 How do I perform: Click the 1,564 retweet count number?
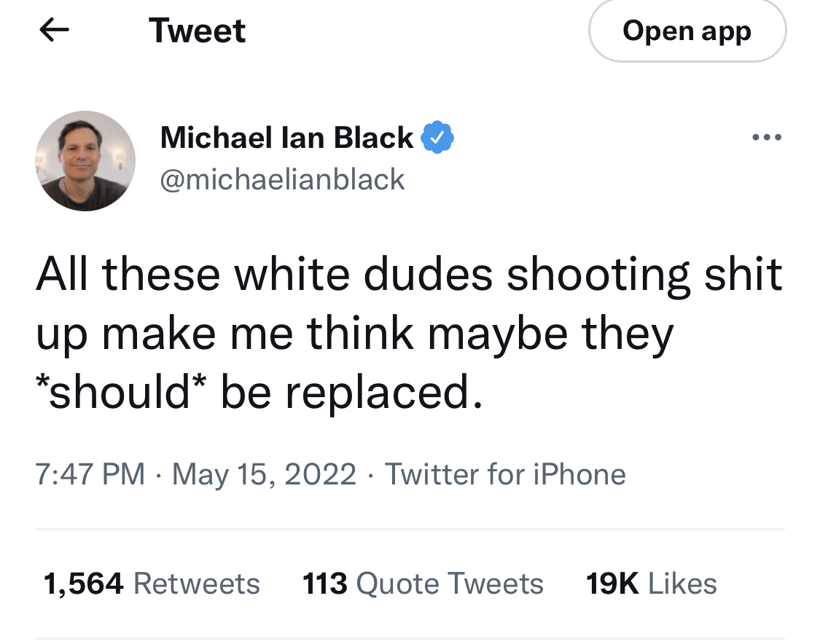tap(83, 584)
